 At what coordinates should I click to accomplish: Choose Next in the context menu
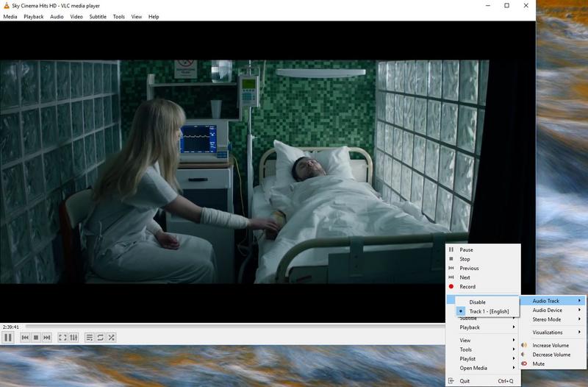(x=483, y=277)
